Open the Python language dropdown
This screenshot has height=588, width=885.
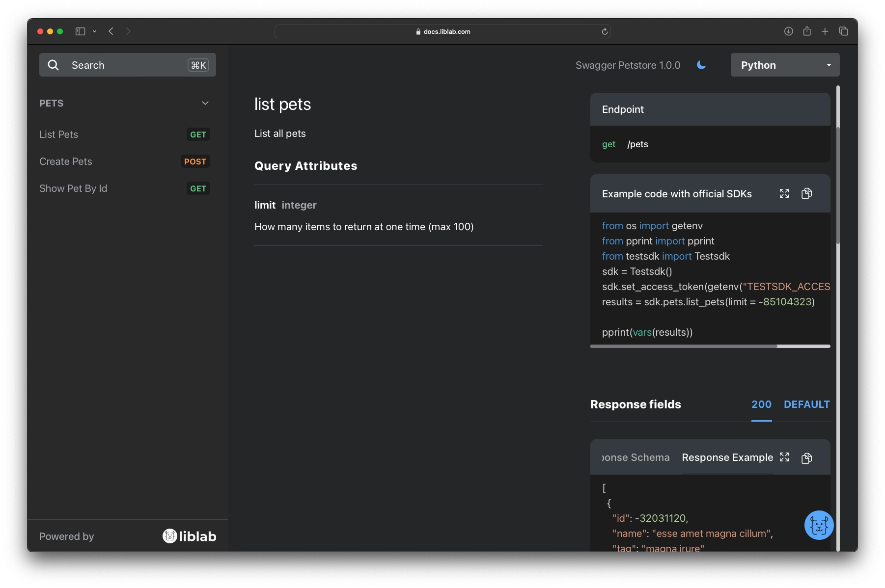pyautogui.click(x=785, y=65)
